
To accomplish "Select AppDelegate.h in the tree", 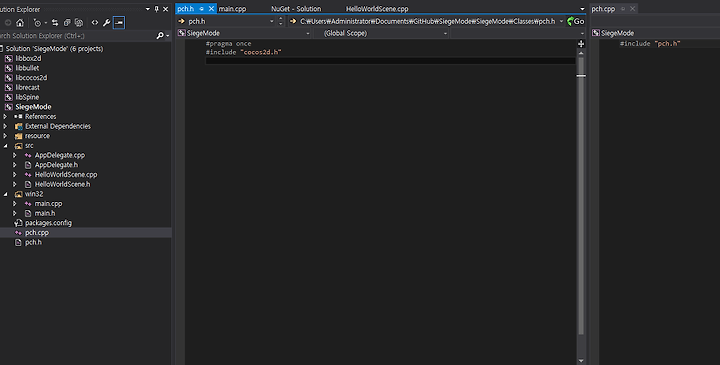I will point(56,165).
